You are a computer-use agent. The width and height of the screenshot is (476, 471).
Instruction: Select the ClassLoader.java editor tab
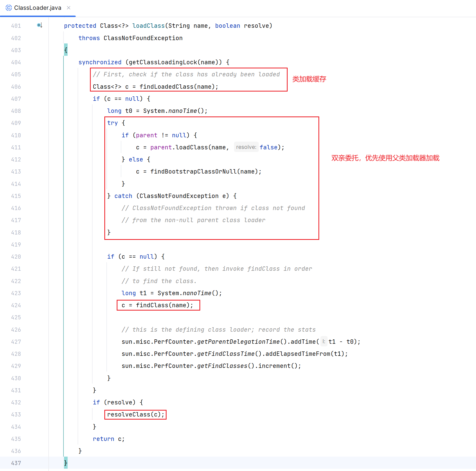[x=38, y=8]
